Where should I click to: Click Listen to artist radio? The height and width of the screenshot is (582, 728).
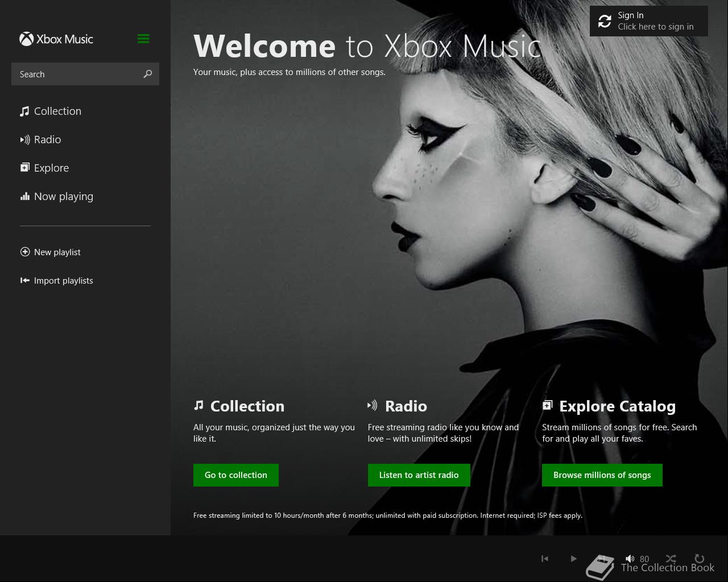(x=419, y=475)
